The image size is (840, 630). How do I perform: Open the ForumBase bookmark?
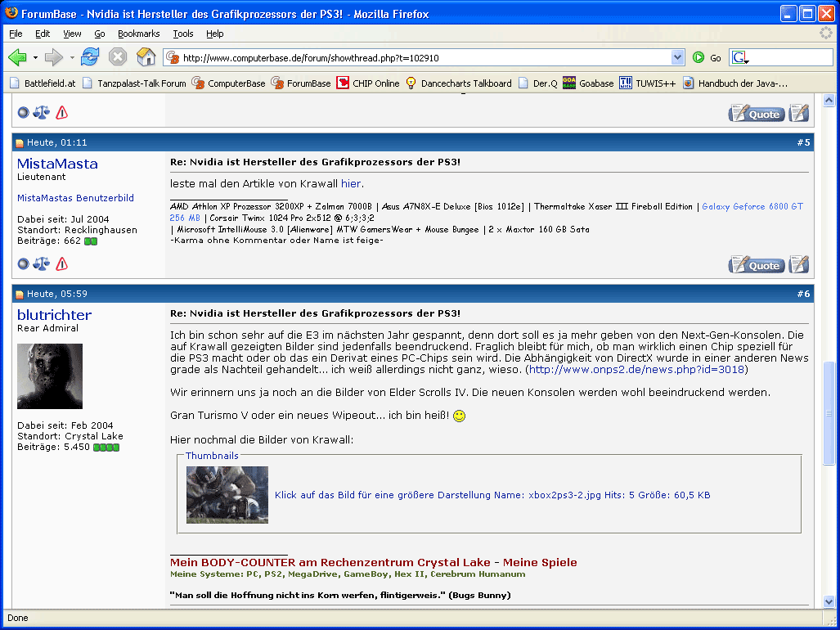click(x=301, y=83)
